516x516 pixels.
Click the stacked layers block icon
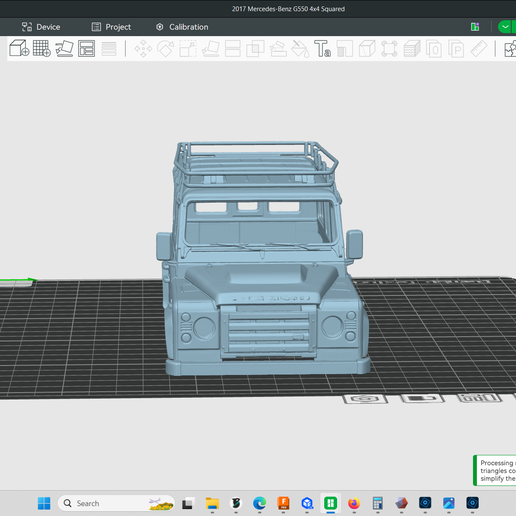(x=412, y=49)
